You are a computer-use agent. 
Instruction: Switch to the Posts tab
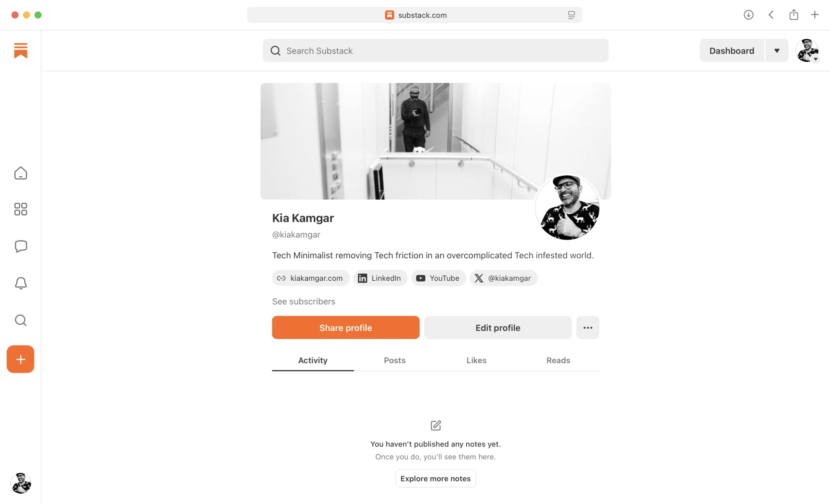coord(395,360)
